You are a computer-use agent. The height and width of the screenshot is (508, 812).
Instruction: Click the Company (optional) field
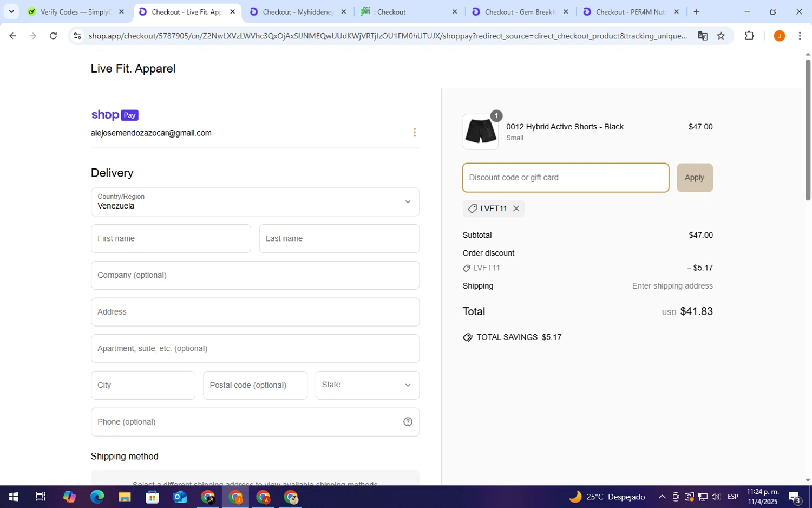pyautogui.click(x=255, y=275)
